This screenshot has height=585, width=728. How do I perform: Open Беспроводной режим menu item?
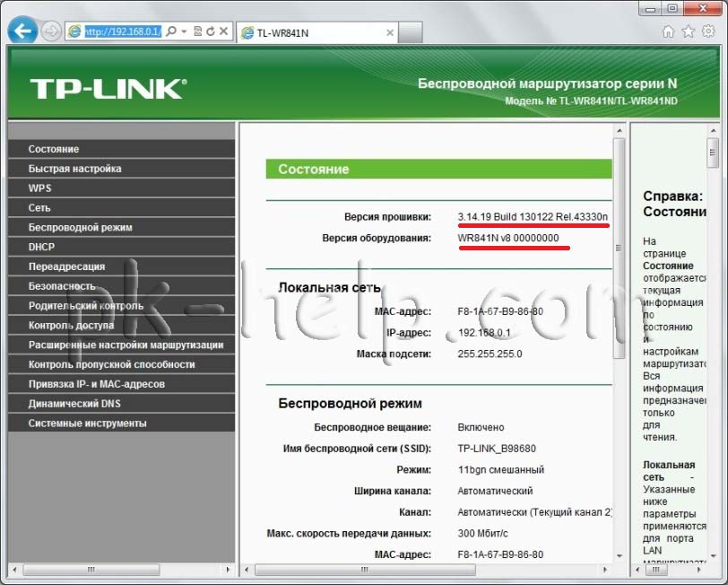[x=122, y=227]
